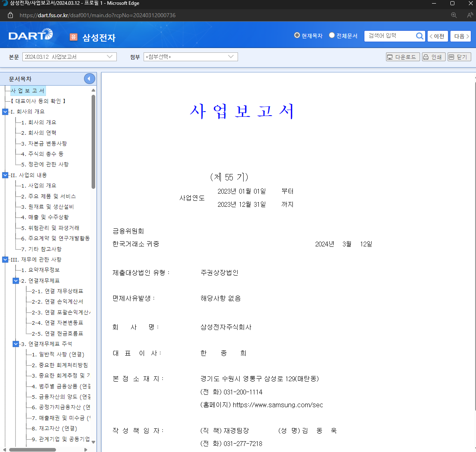Open 1. 회사의 개요 tree item

[x=38, y=122]
